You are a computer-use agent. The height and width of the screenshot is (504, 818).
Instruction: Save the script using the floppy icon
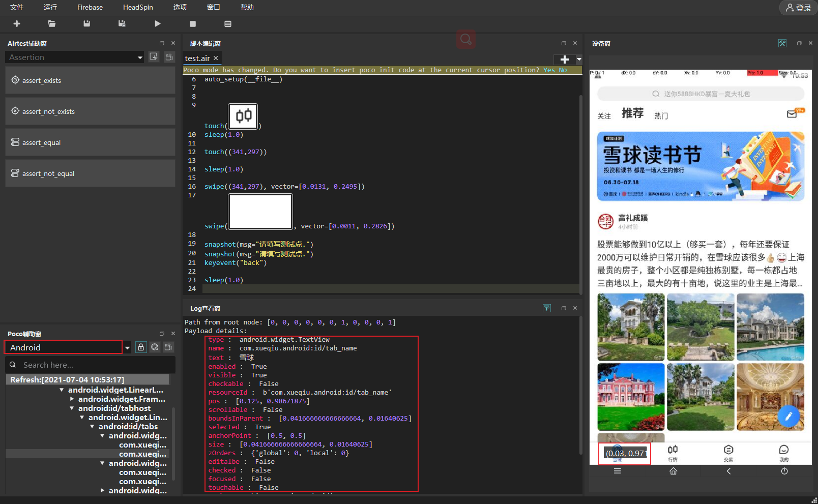87,24
